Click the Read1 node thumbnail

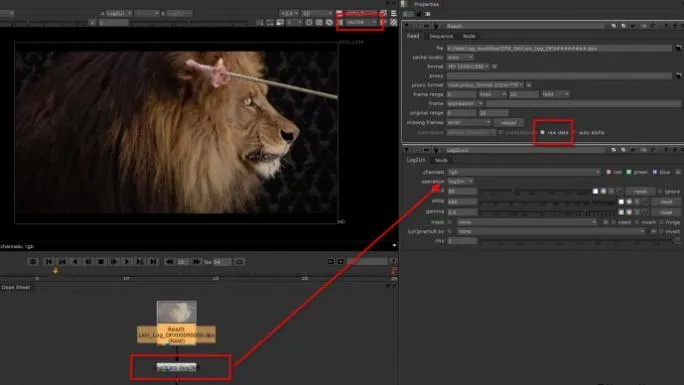[x=177, y=313]
